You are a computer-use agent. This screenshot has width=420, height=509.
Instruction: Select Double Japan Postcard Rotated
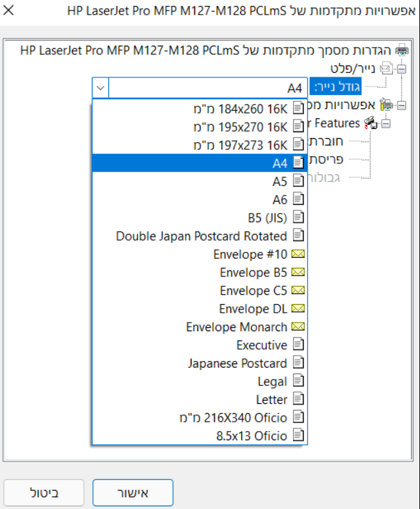[200, 236]
